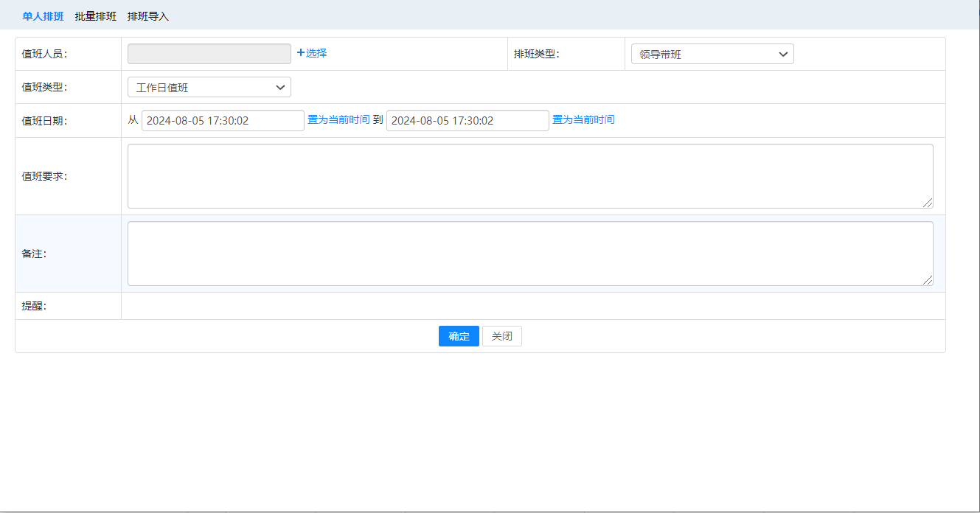
Task: Set end date via second 置为当前时间 link
Action: pyautogui.click(x=583, y=119)
